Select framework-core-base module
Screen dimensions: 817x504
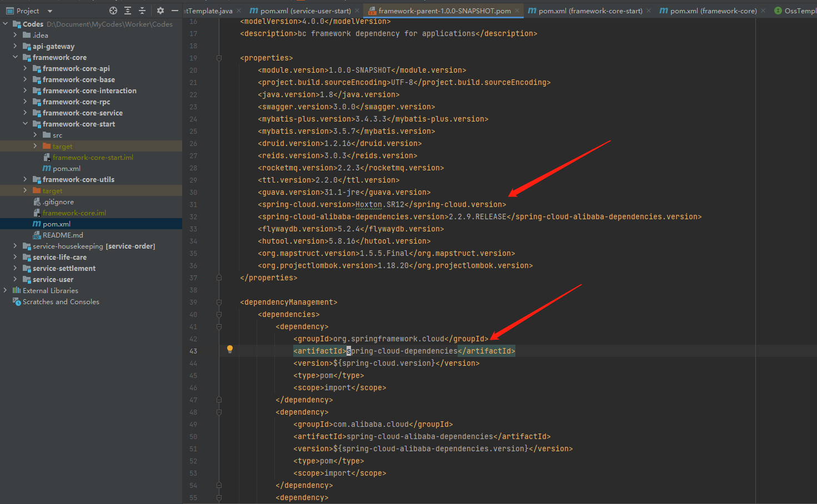[79, 79]
